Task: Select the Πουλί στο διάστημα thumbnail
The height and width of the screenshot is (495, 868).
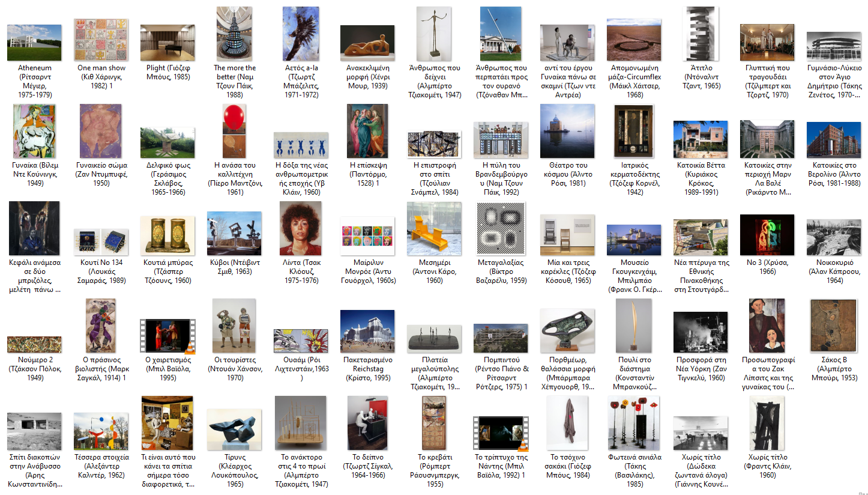Action: click(634, 326)
